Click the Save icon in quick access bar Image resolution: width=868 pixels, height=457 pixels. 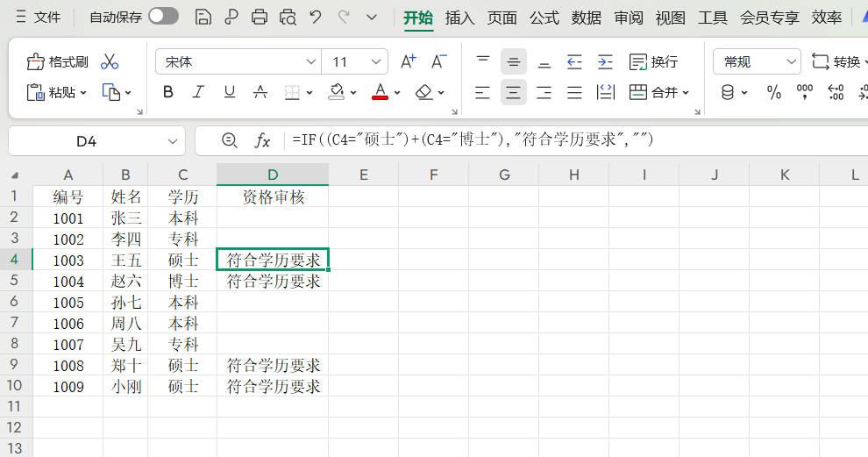pos(203,17)
